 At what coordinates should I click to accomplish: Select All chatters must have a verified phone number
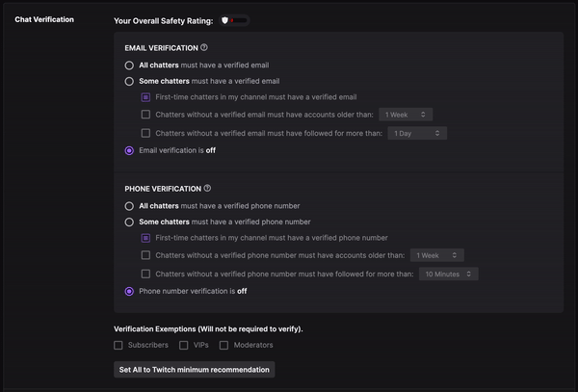coord(129,206)
